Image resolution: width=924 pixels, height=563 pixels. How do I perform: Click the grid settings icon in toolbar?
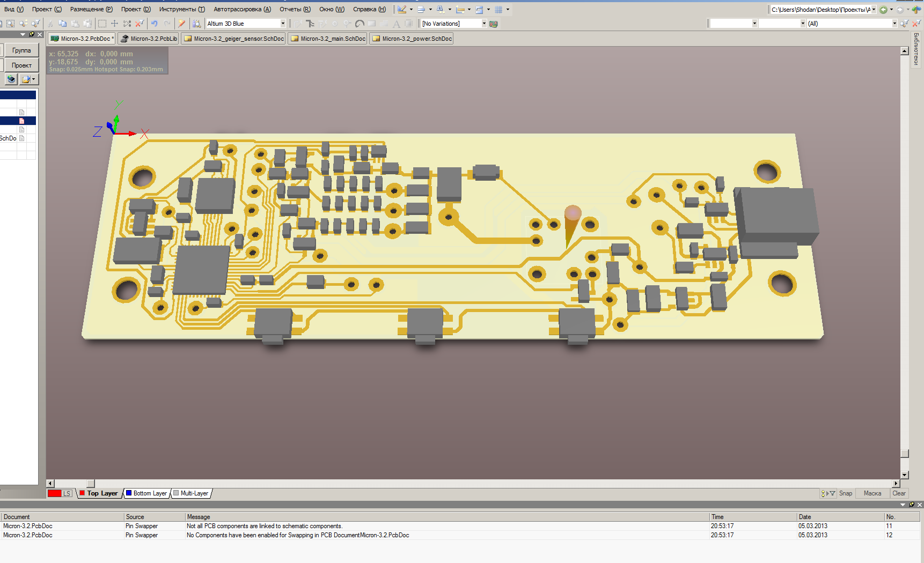(x=498, y=10)
